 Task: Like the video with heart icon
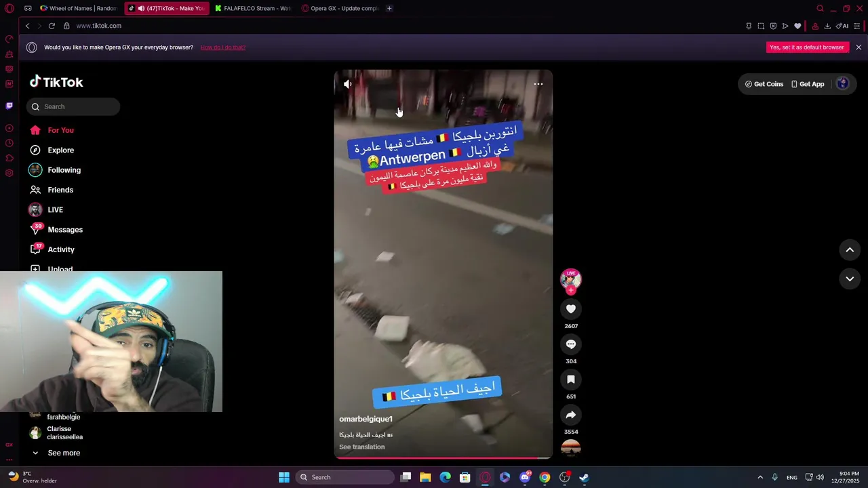coord(571,309)
